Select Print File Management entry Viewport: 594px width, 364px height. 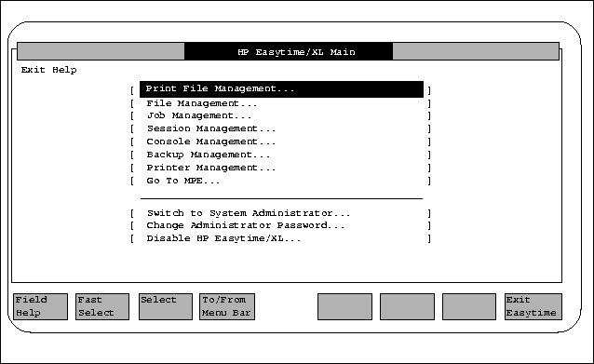point(281,89)
